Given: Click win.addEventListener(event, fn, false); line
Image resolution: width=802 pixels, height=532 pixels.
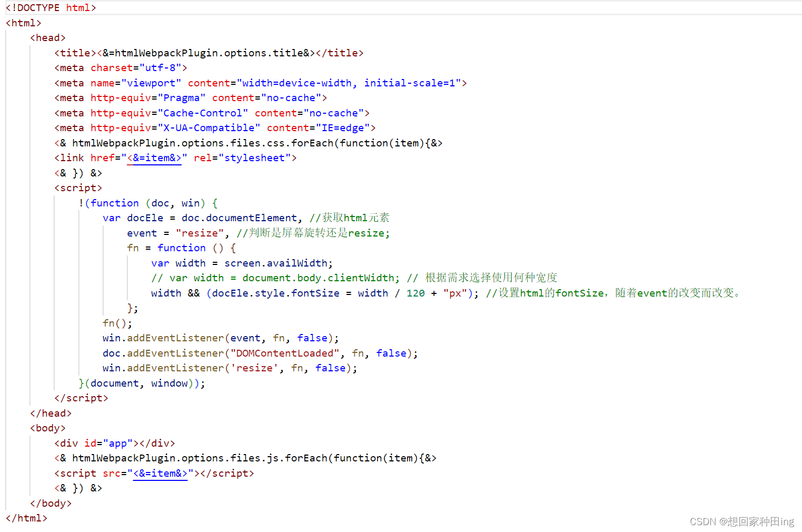Looking at the screenshot, I should [221, 338].
